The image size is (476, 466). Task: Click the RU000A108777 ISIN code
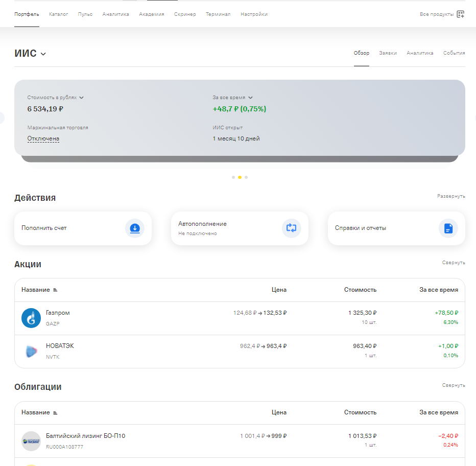click(x=64, y=447)
